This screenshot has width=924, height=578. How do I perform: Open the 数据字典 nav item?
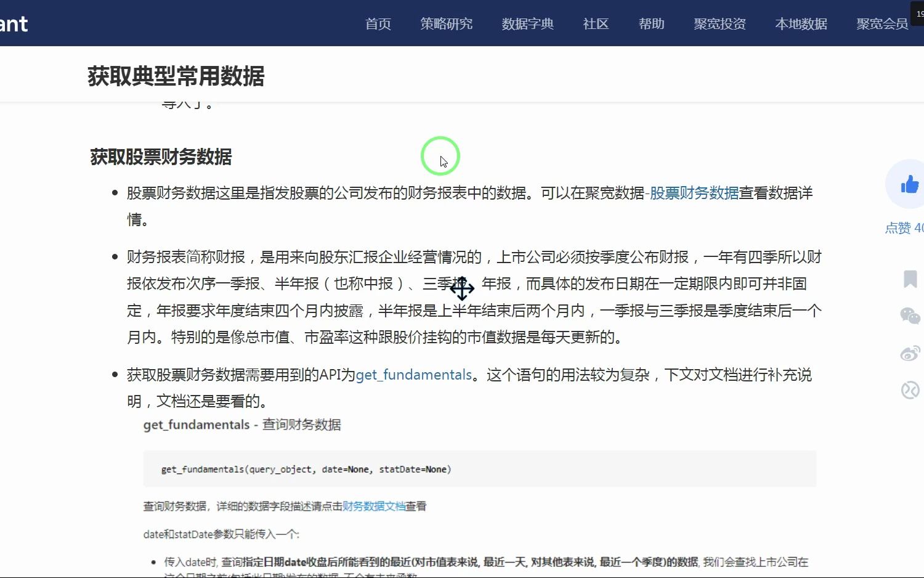[527, 24]
